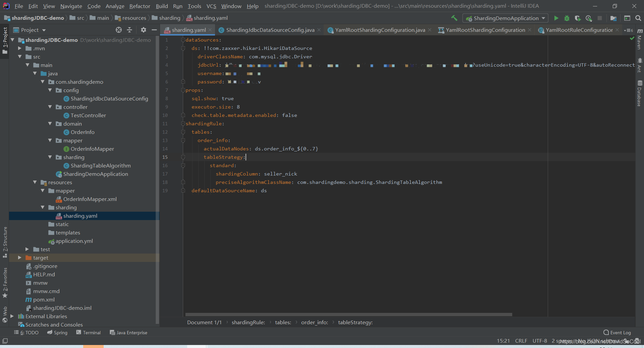The height and width of the screenshot is (348, 644).
Task: Run with Coverage using the shield icon
Action: [578, 18]
